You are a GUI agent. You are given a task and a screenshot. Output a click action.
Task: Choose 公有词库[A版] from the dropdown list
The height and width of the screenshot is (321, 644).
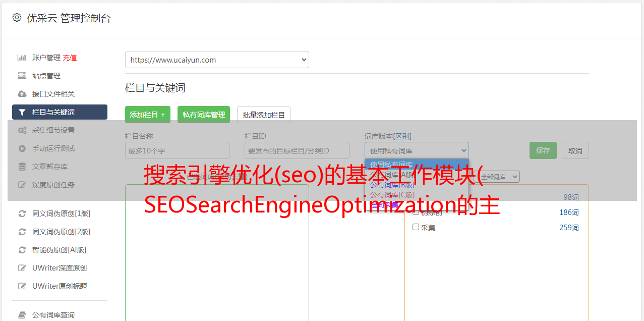(417, 175)
